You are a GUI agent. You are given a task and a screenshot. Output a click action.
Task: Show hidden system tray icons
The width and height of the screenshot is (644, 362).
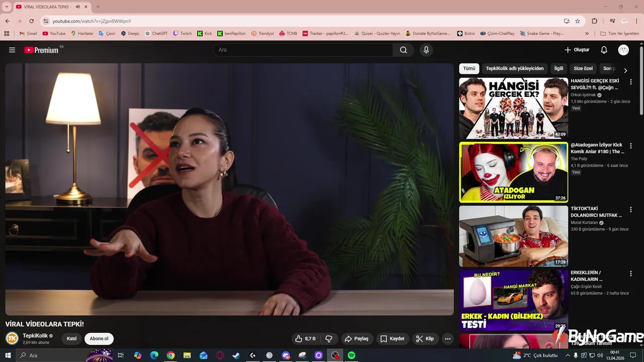tap(568, 355)
